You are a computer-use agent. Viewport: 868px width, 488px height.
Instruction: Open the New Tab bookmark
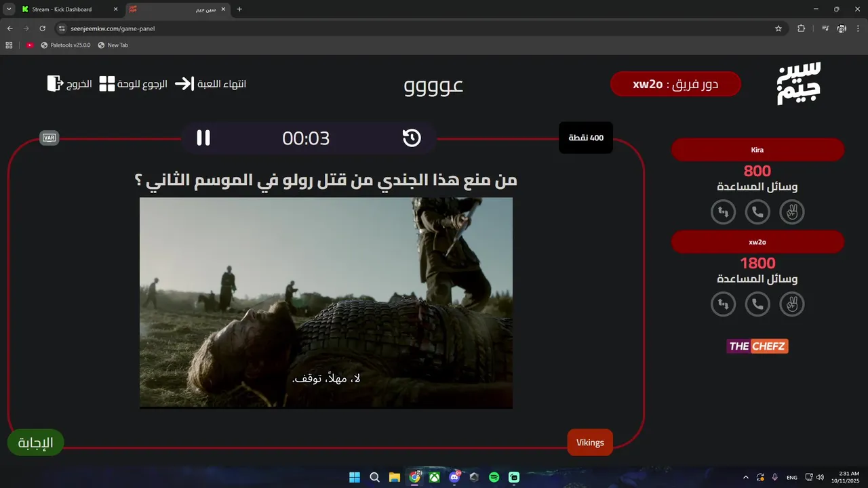[x=113, y=45]
